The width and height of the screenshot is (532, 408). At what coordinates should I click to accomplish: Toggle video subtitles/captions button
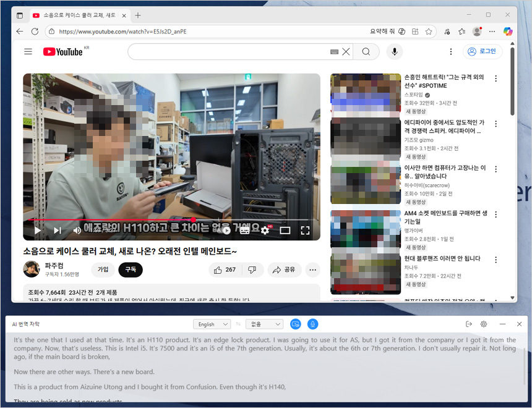[244, 231]
